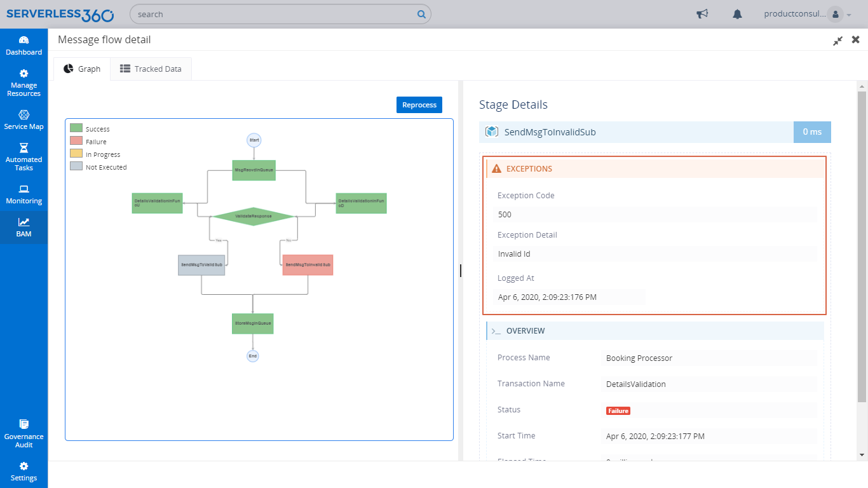Select the End node in graph
Viewport: 868px width, 488px height.
click(253, 356)
